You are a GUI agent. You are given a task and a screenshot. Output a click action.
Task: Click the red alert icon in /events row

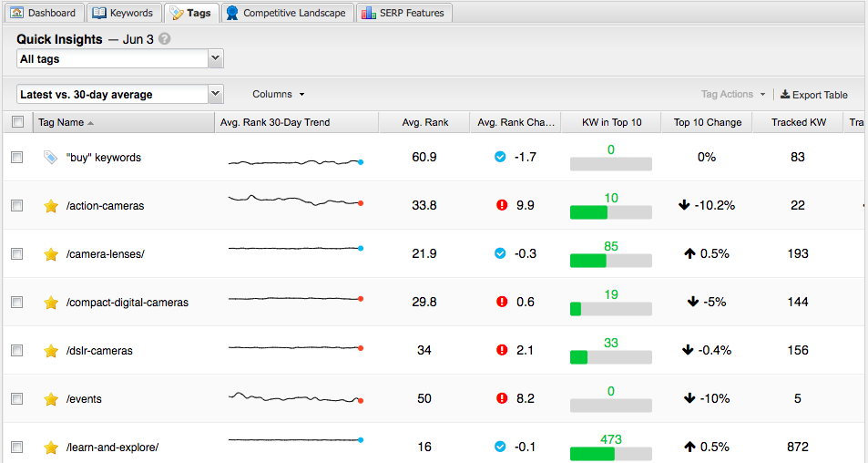coord(501,399)
